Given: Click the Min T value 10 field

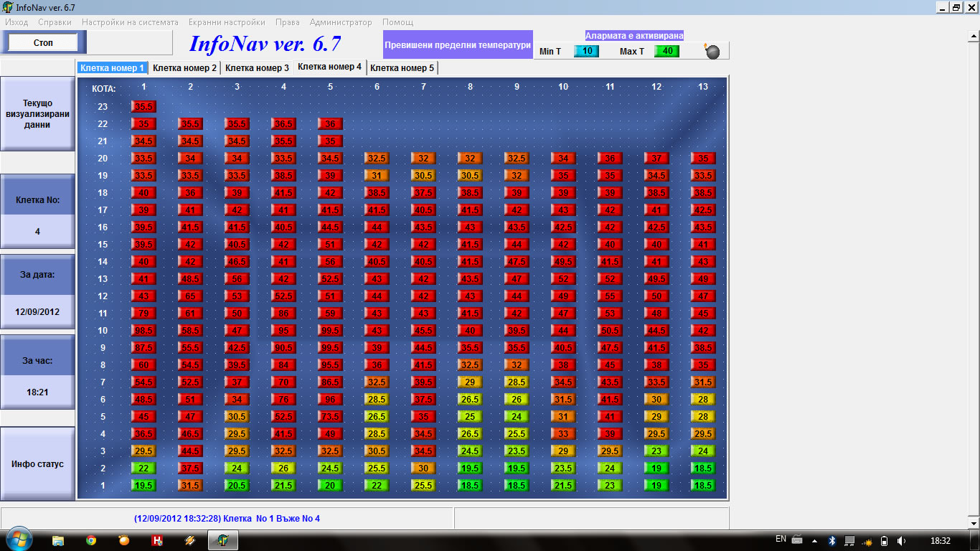Looking at the screenshot, I should tap(587, 51).
